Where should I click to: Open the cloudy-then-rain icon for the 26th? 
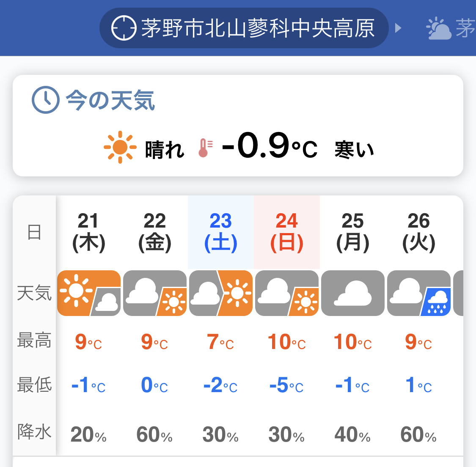[x=419, y=293]
